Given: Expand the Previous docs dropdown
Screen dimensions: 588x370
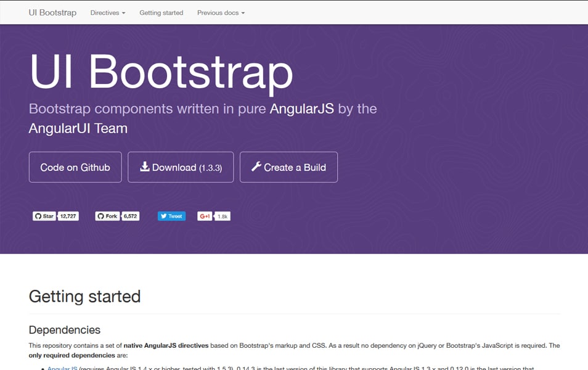Looking at the screenshot, I should click(221, 13).
